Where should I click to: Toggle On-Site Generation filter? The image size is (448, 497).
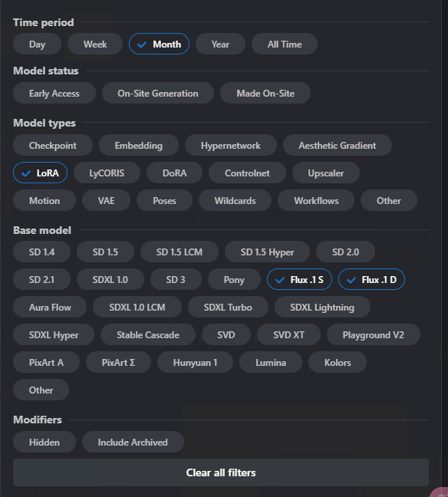pyautogui.click(x=158, y=94)
